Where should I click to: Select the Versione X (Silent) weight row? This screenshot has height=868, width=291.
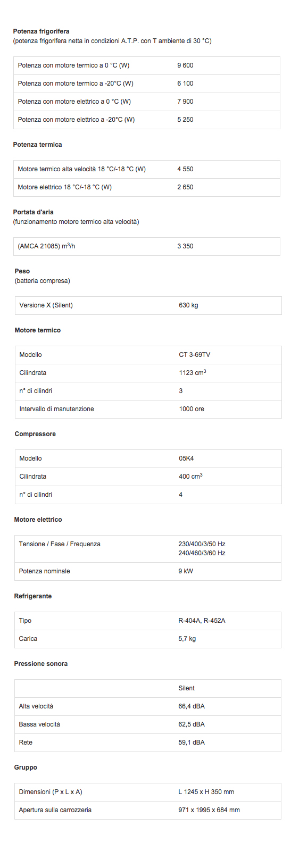pos(148,305)
